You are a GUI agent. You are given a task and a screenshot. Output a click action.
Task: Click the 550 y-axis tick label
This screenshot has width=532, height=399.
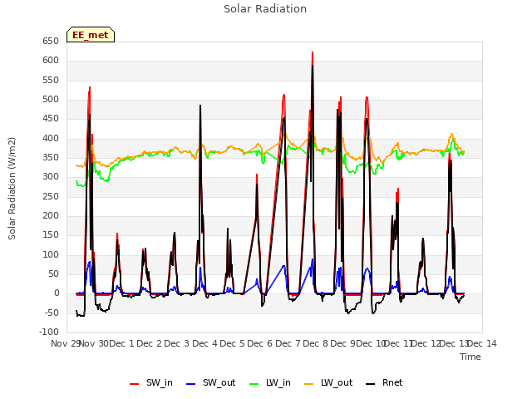coord(51,81)
